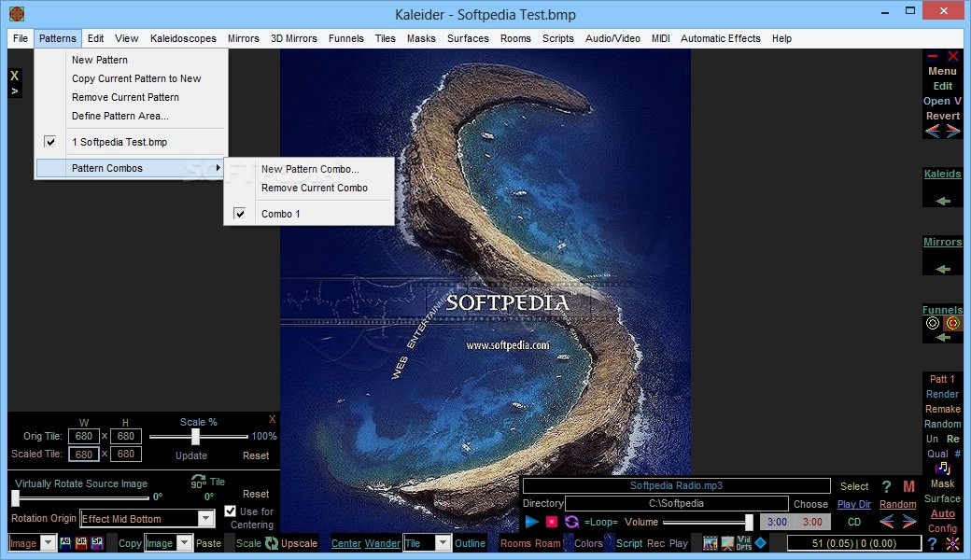971x560 pixels.
Task: Click the left arrow under Revert
Action: point(933,131)
